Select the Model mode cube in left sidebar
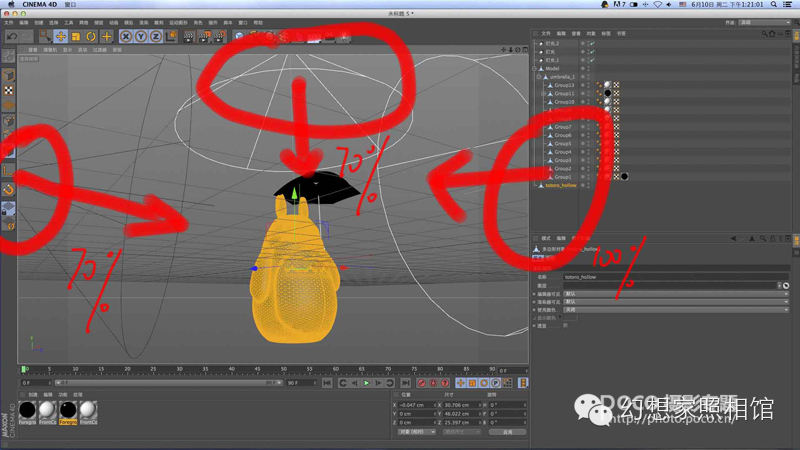Screen dimensions: 800x450 pos(9,75)
